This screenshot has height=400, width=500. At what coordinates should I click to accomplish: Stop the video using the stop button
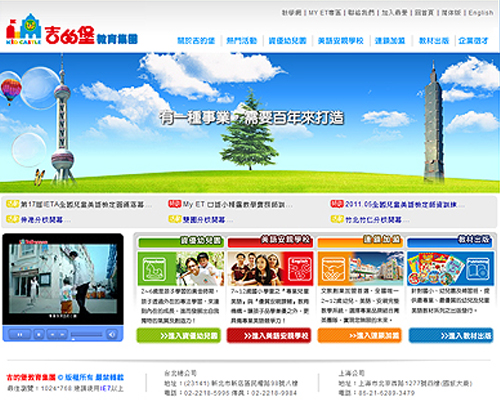pos(39,334)
